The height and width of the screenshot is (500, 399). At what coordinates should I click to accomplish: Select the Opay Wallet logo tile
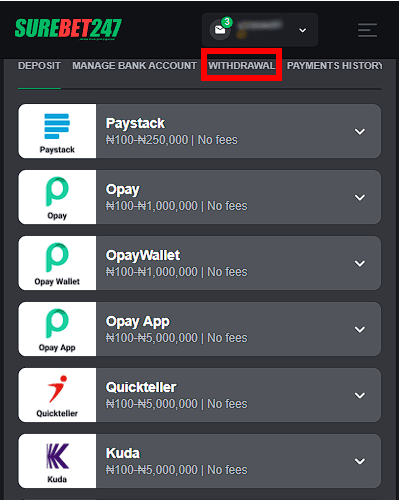57,263
